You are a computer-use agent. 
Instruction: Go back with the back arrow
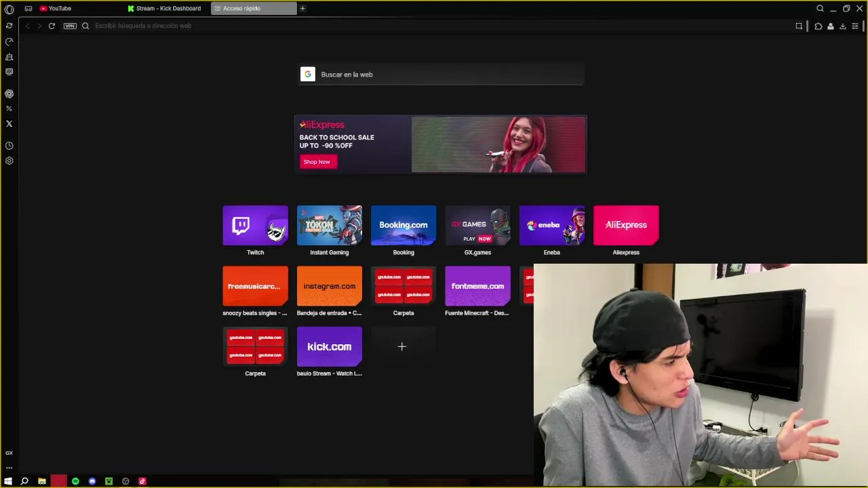[x=27, y=26]
